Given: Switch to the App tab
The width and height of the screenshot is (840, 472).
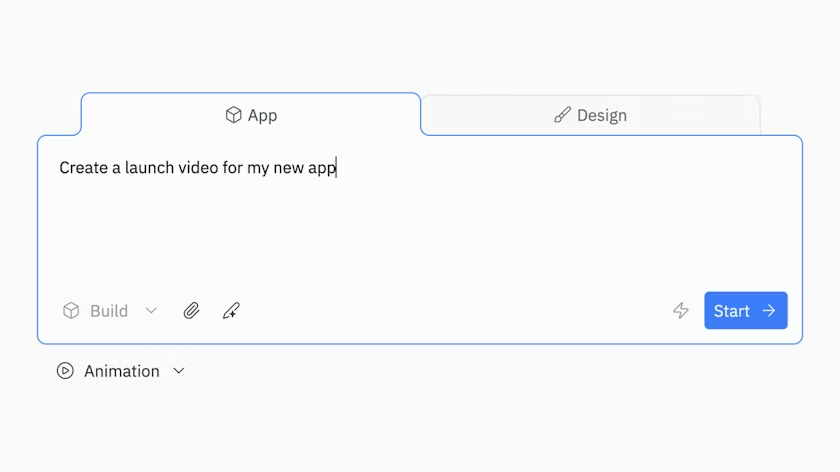Looking at the screenshot, I should [251, 115].
